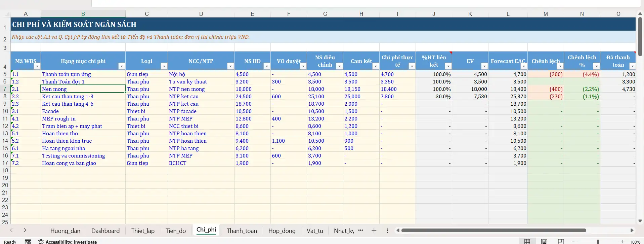Switch to Page Break Preview view
The image size is (644, 244).
tap(561, 241)
